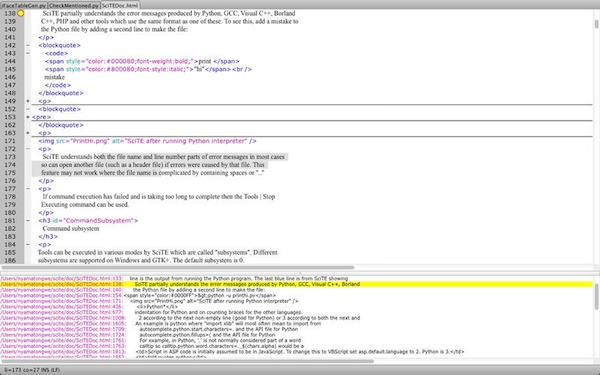This screenshot has width=600, height=375.
Task: Click the closing </h3> tag on line 183
Action: click(48, 236)
